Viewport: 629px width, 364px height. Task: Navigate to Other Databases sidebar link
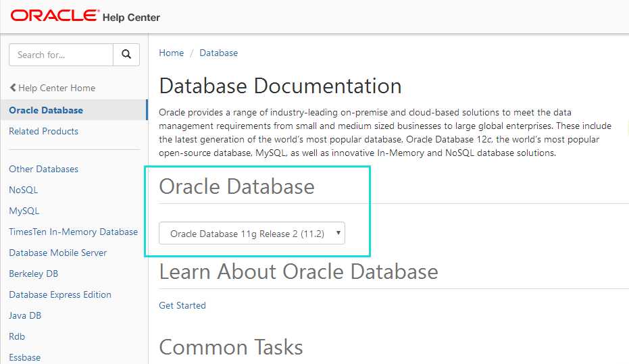pyautogui.click(x=43, y=169)
